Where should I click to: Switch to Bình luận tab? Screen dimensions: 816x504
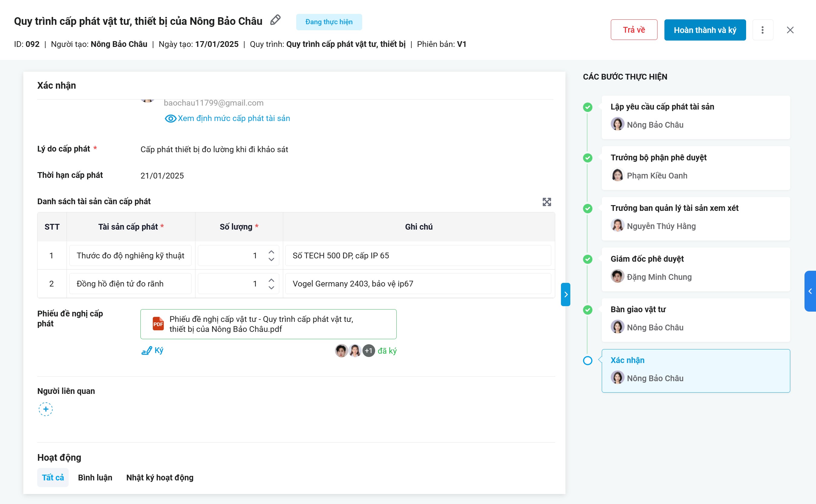95,477
